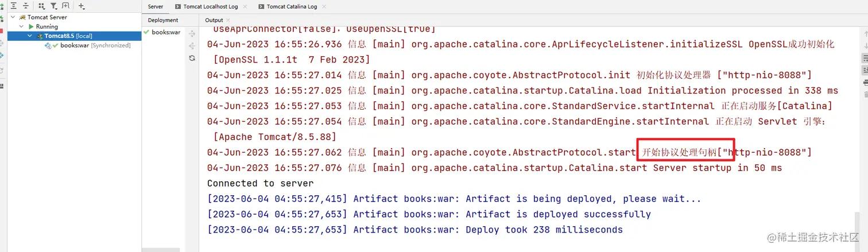868x252 pixels.
Task: Open the Add Service plus dropdown
Action: (x=82, y=6)
